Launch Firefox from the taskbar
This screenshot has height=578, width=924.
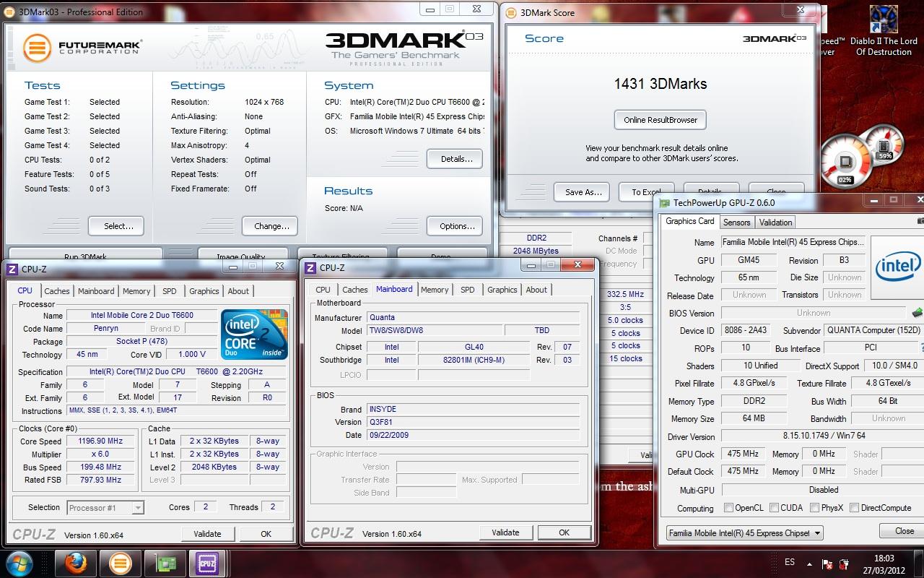click(76, 562)
